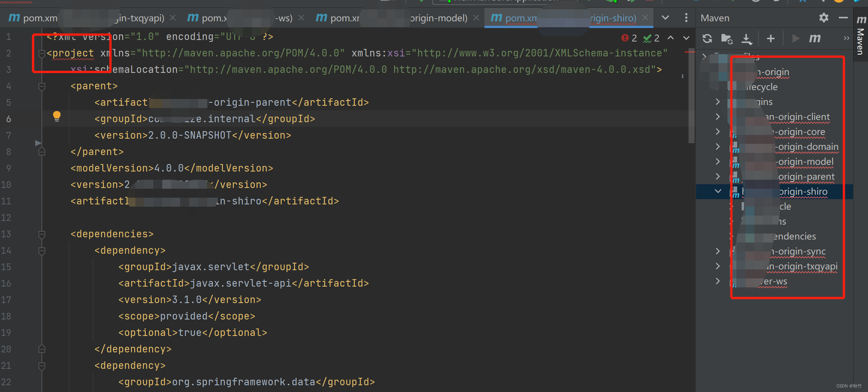Click the editor vertical scrollbar thumb
The image size is (868, 392).
point(691,96)
